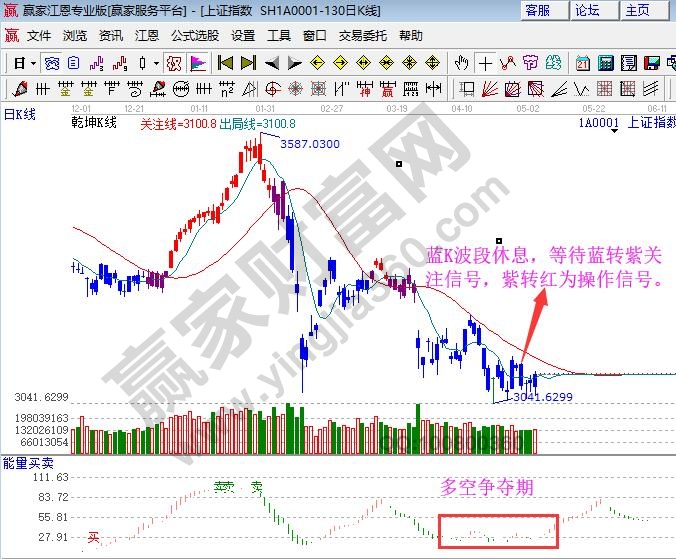Jump to first bar with skip-back icon
This screenshot has height=559, width=676.
227,63
